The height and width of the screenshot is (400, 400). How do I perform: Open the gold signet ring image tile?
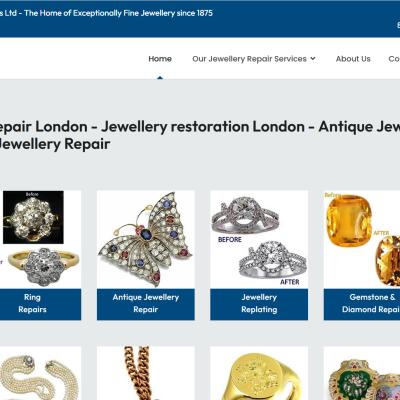(259, 373)
